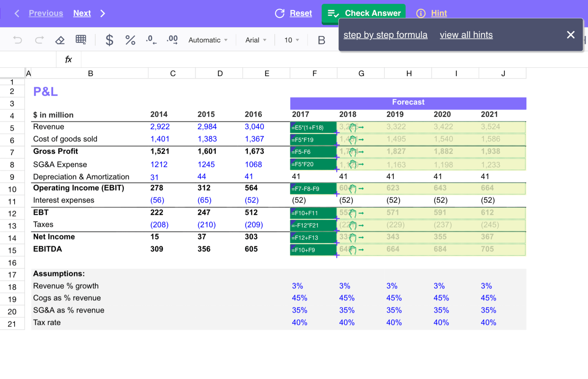Click the table borders grid icon
The image size is (588, 379).
tap(81, 40)
